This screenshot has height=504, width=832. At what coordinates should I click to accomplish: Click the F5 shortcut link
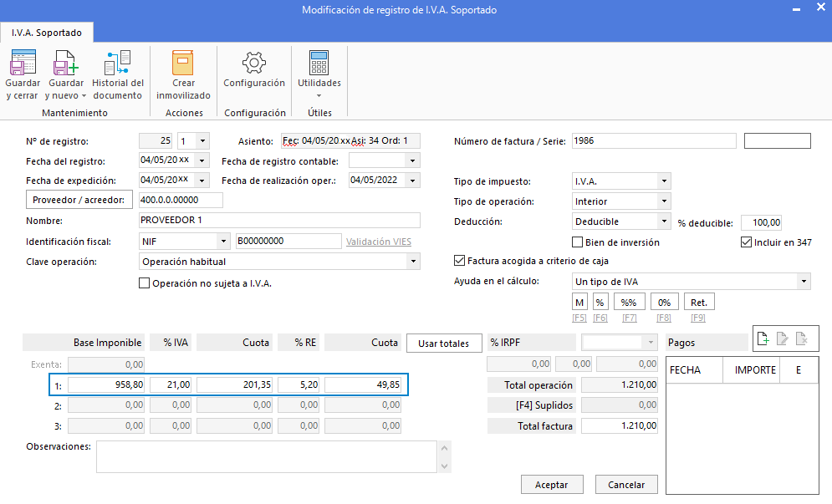[x=579, y=318]
